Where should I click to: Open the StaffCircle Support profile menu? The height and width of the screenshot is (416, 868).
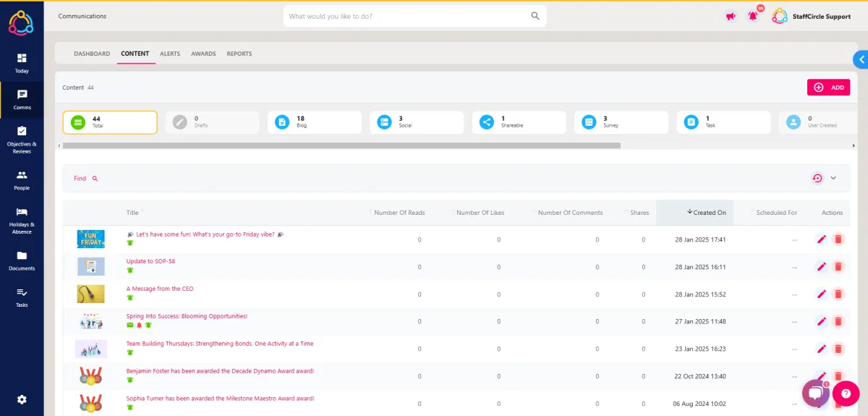pos(811,16)
